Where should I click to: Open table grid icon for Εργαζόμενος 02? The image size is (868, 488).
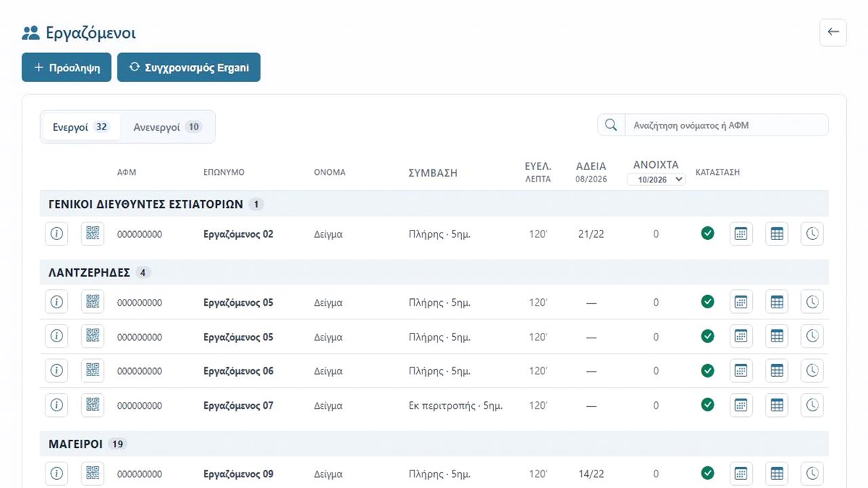(x=777, y=234)
